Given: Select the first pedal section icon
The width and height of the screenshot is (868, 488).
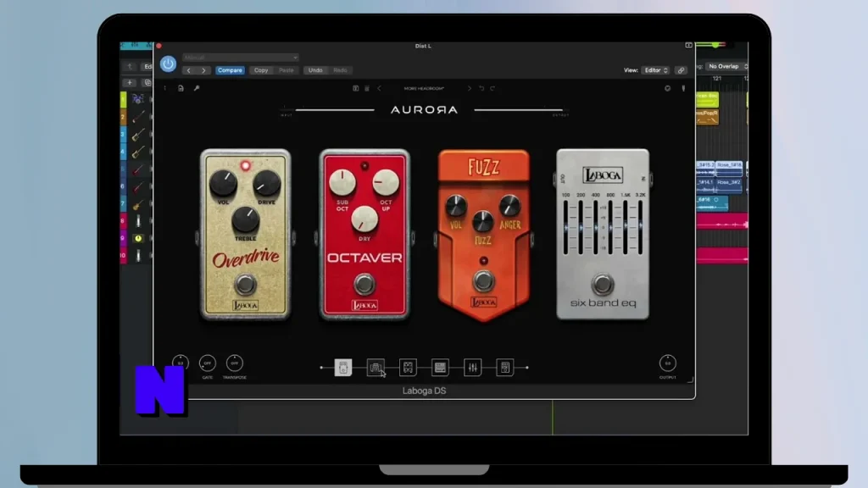Looking at the screenshot, I should pyautogui.click(x=343, y=368).
